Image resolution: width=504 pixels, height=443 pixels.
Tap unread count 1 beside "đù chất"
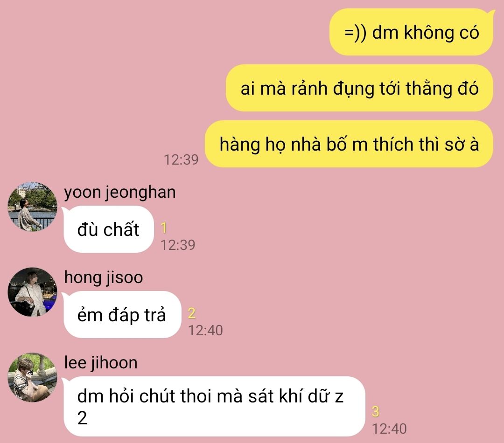coord(164,228)
